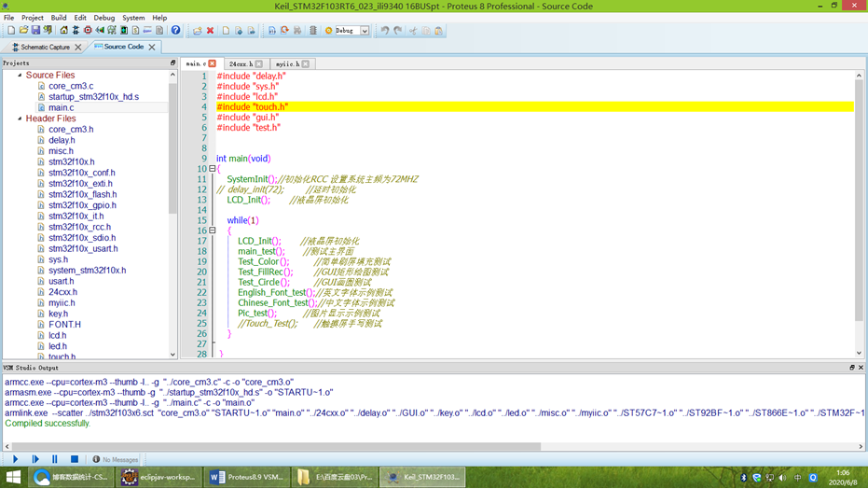868x489 pixels.
Task: Select lcd.h in Header Files
Action: click(57, 335)
